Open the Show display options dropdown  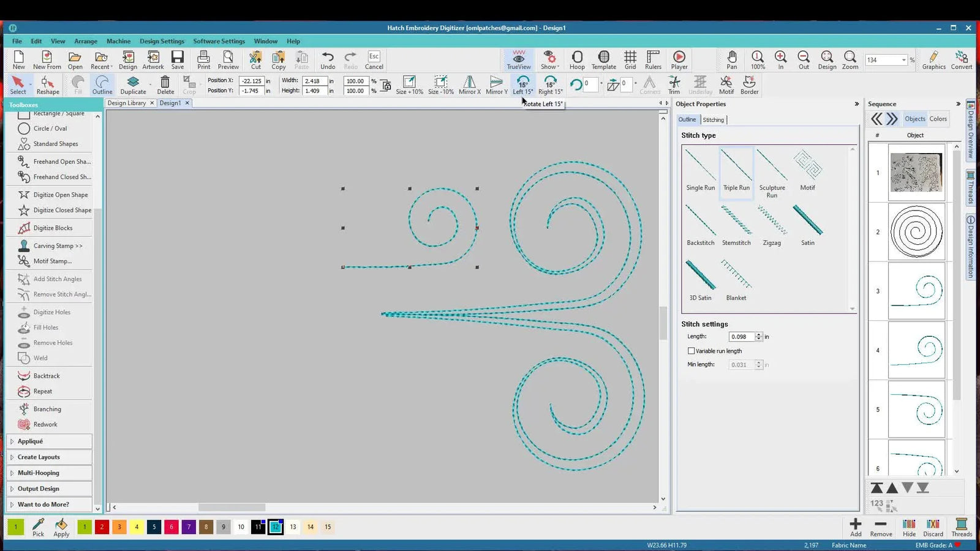pyautogui.click(x=549, y=59)
